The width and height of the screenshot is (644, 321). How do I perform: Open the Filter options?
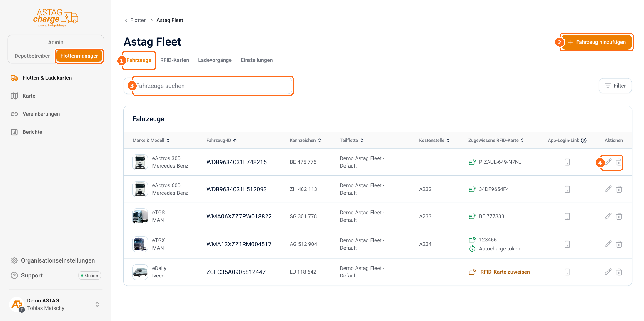615,86
